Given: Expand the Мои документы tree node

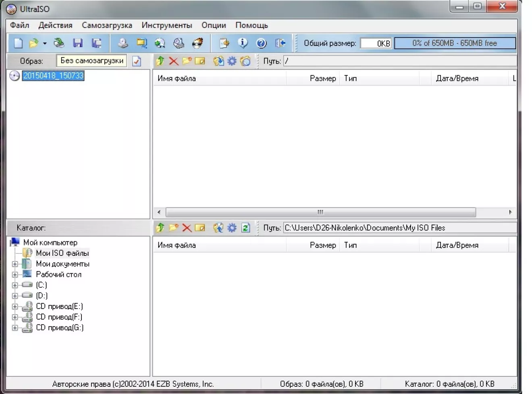Looking at the screenshot, I should [15, 264].
